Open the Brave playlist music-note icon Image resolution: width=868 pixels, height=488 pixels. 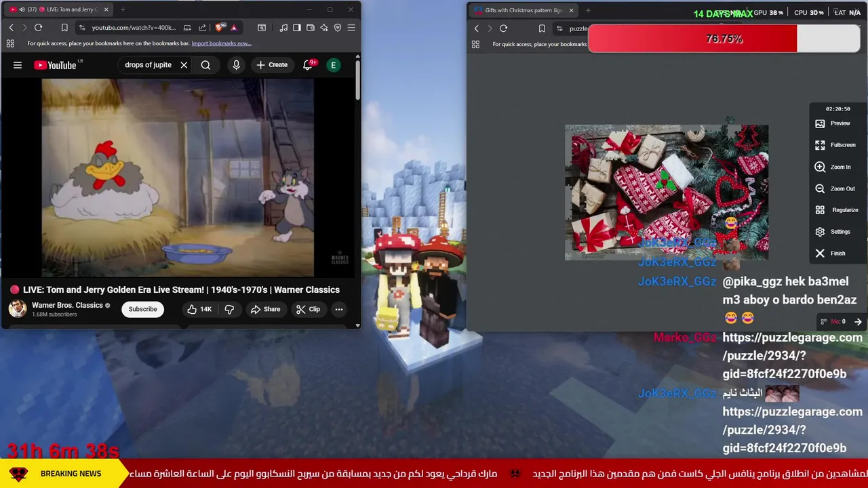pyautogui.click(x=283, y=28)
